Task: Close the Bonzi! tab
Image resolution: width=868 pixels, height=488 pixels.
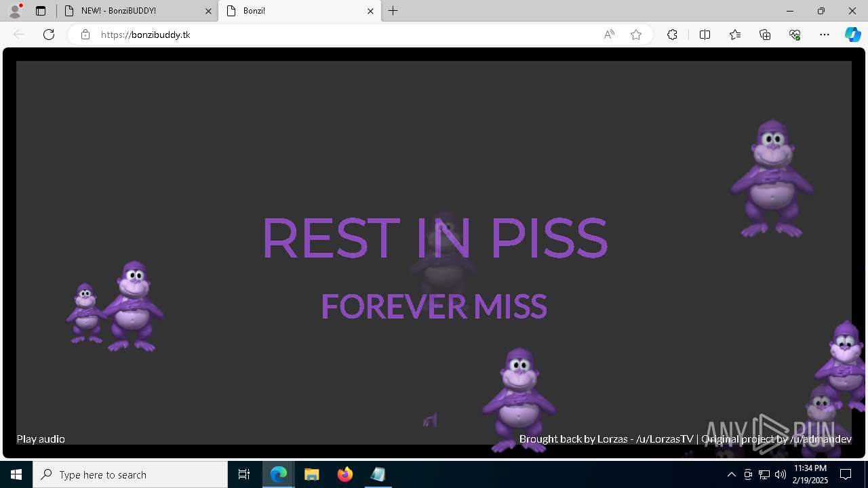Action: pyautogui.click(x=370, y=11)
